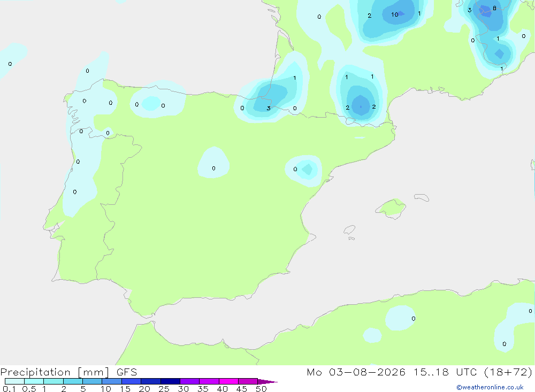Click the Ibiza island outline on the map
This screenshot has height=392, width=535.
pyautogui.click(x=349, y=230)
